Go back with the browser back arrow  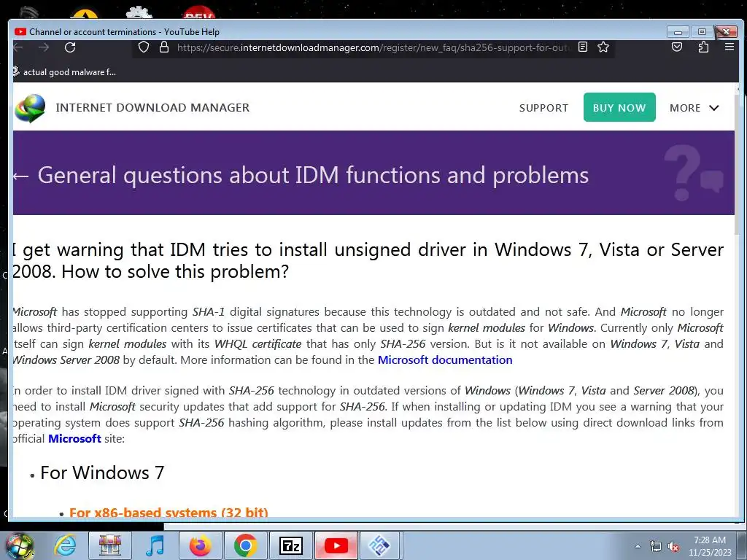pyautogui.click(x=18, y=47)
